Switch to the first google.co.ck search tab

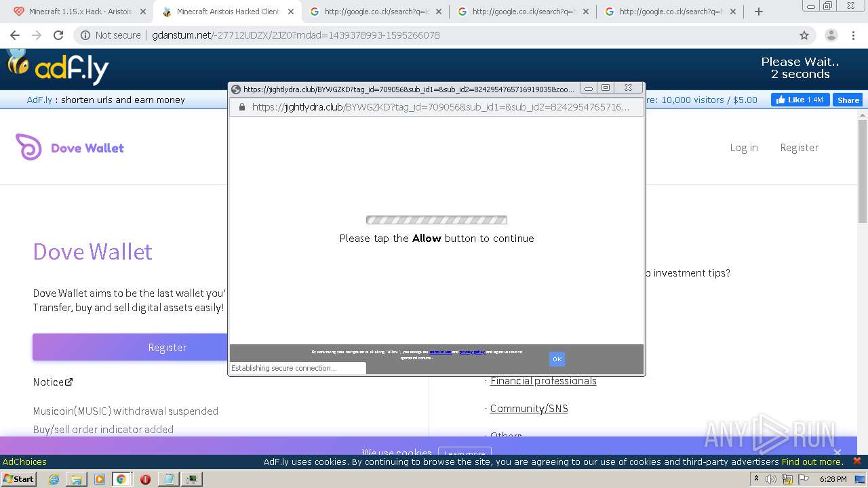click(375, 12)
